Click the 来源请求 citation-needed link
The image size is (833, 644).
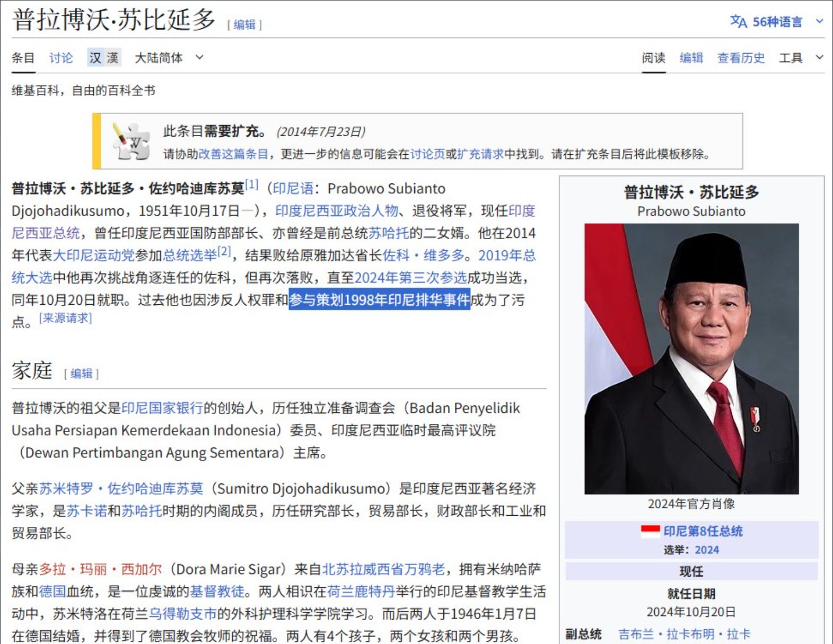click(66, 318)
